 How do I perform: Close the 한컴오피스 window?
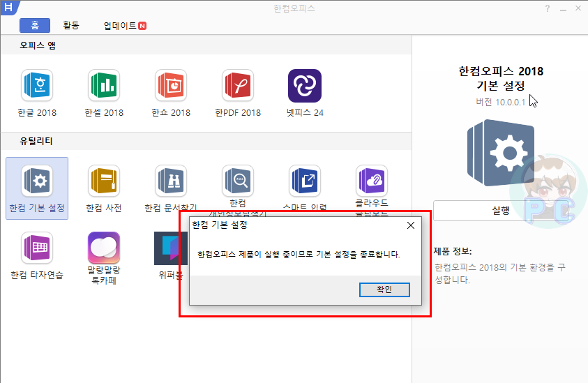(x=578, y=8)
